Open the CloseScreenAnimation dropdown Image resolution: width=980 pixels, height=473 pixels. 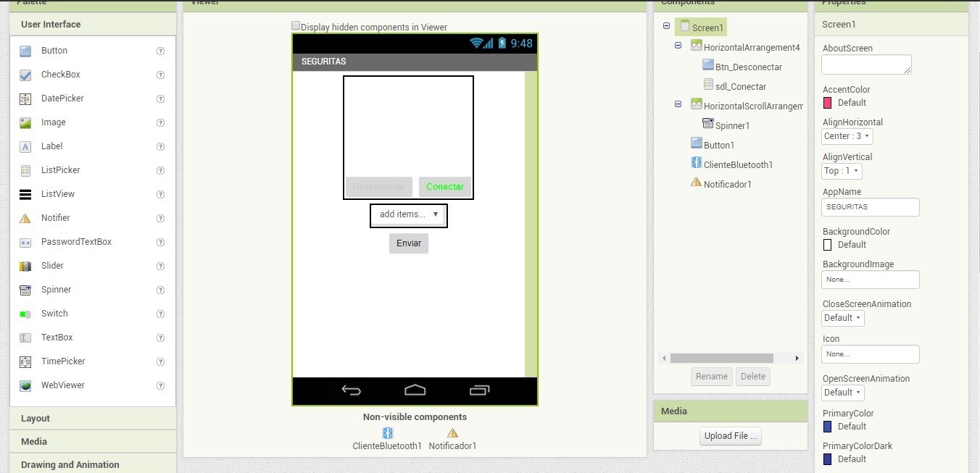click(x=842, y=317)
